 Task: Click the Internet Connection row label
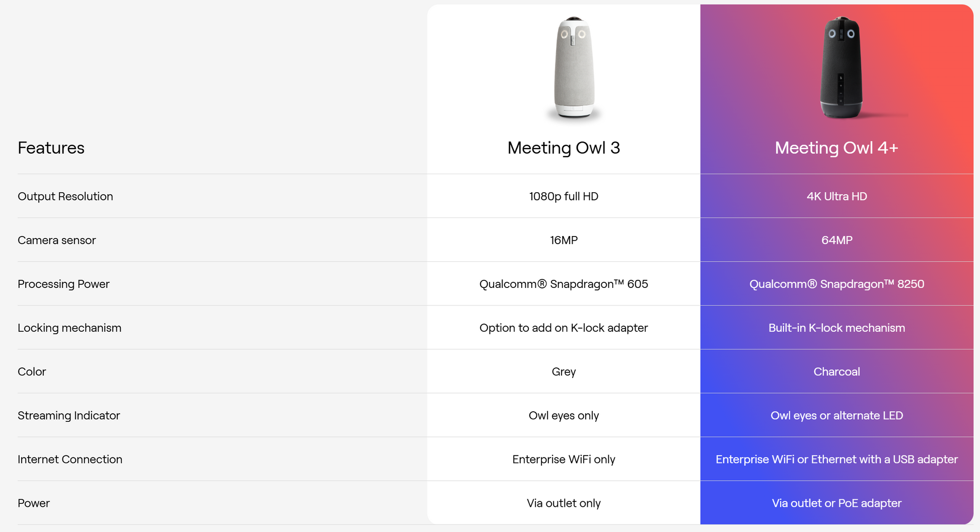click(70, 459)
